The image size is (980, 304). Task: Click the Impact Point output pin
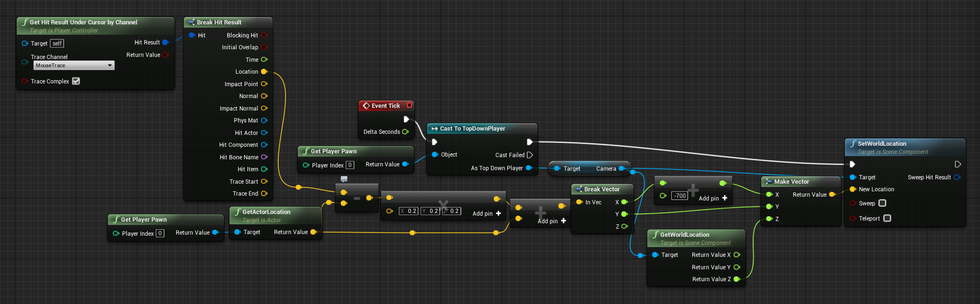264,84
